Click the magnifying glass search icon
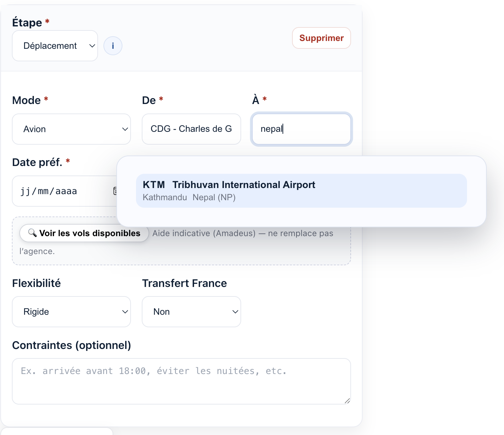This screenshot has width=504, height=435. 32,233
